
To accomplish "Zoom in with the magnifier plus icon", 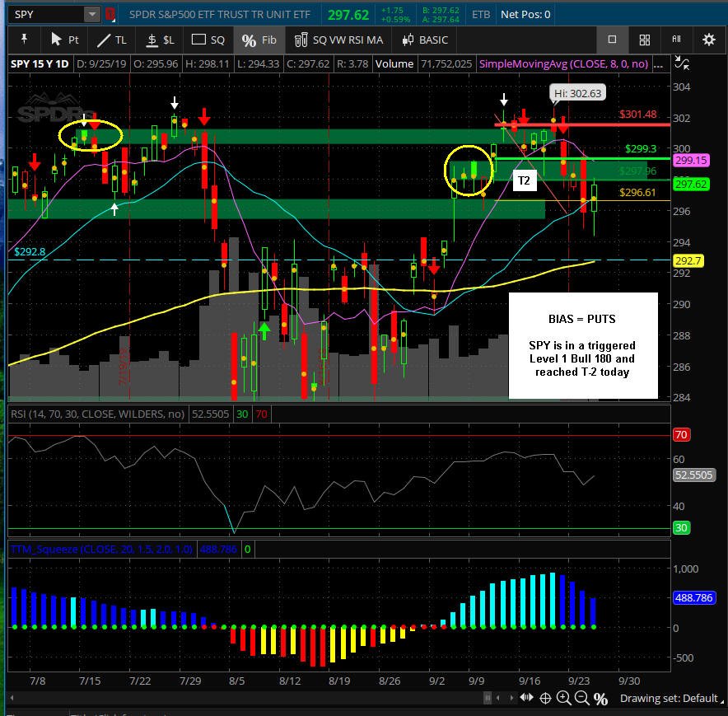I will click(x=563, y=698).
